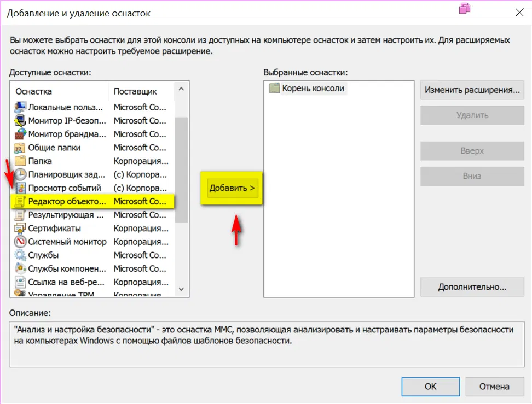This screenshot has width=532, height=404.
Task: Click the Службы компонентов icon
Action: 20,268
